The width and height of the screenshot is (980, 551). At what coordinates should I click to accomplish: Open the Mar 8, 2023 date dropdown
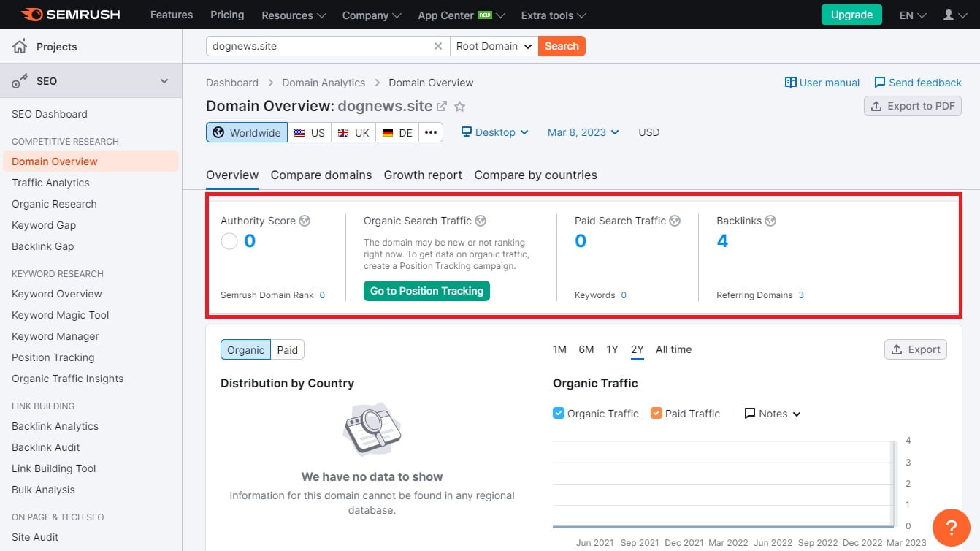[583, 132]
